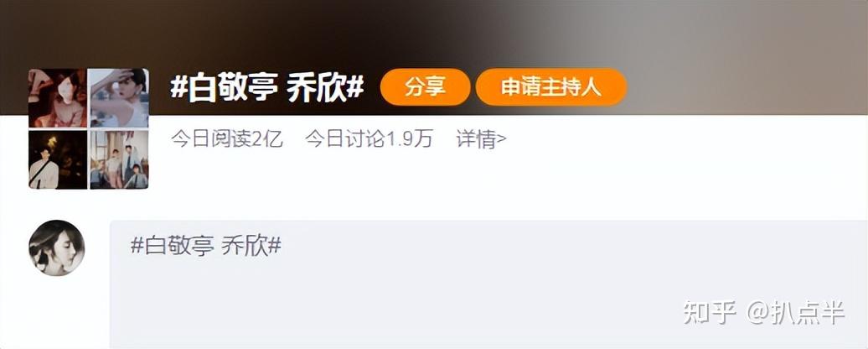Image resolution: width=868 pixels, height=349 pixels.
Task: Open the 详情 details link
Action: [476, 139]
